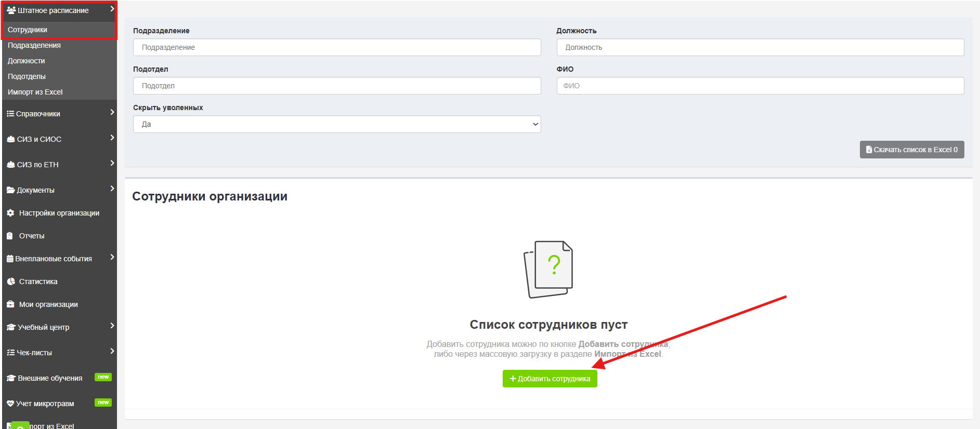The width and height of the screenshot is (980, 429).
Task: Open the Скрыть уволенных dropdown
Action: [x=337, y=124]
